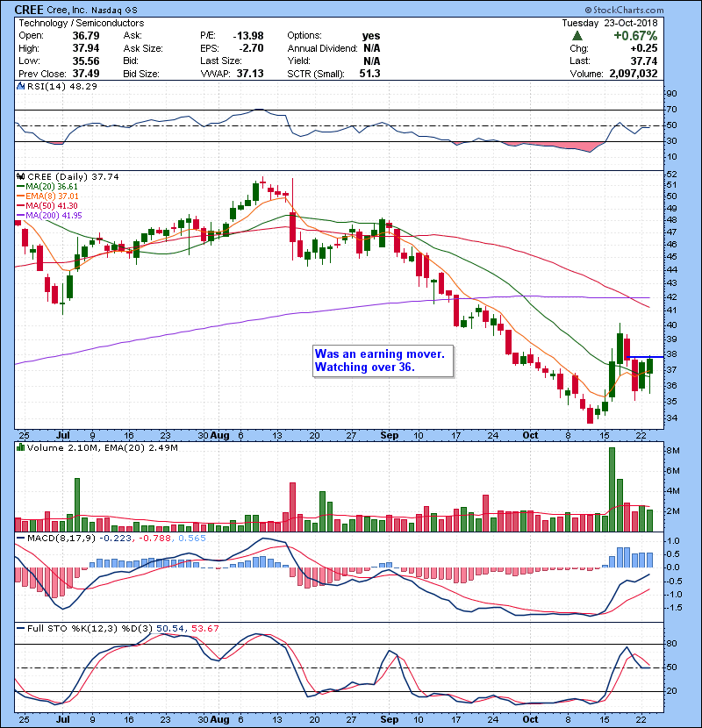Click the 6M label on volume axis
Image resolution: width=702 pixels, height=728 pixels.
673,471
